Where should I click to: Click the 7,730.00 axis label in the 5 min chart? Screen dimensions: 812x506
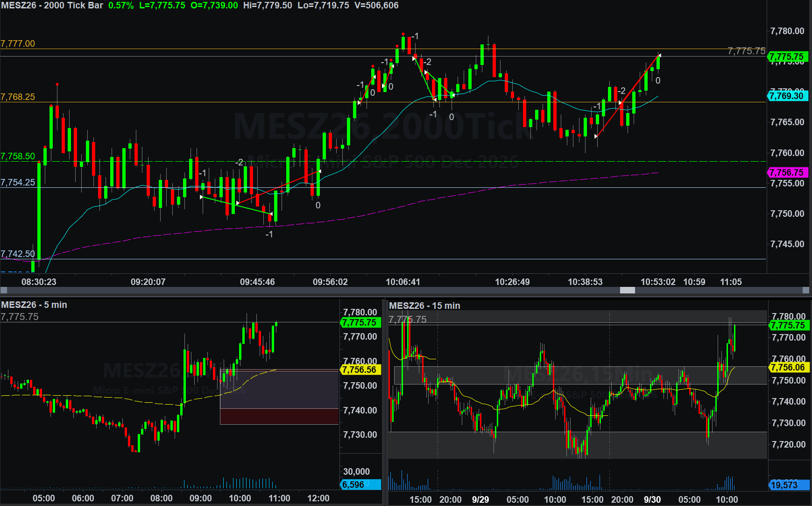(x=360, y=435)
